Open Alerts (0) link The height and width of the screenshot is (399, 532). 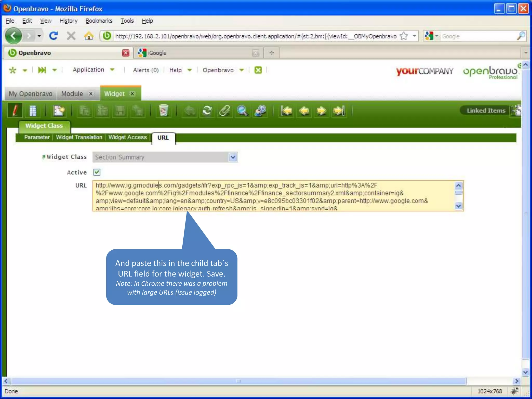click(x=146, y=70)
